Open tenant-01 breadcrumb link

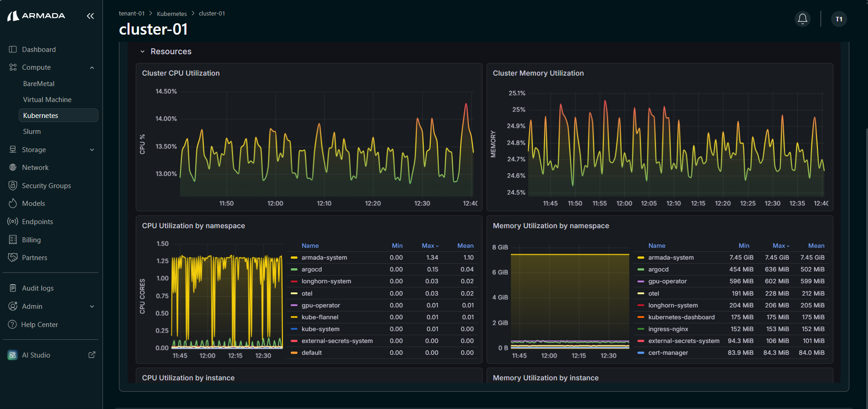(132, 14)
